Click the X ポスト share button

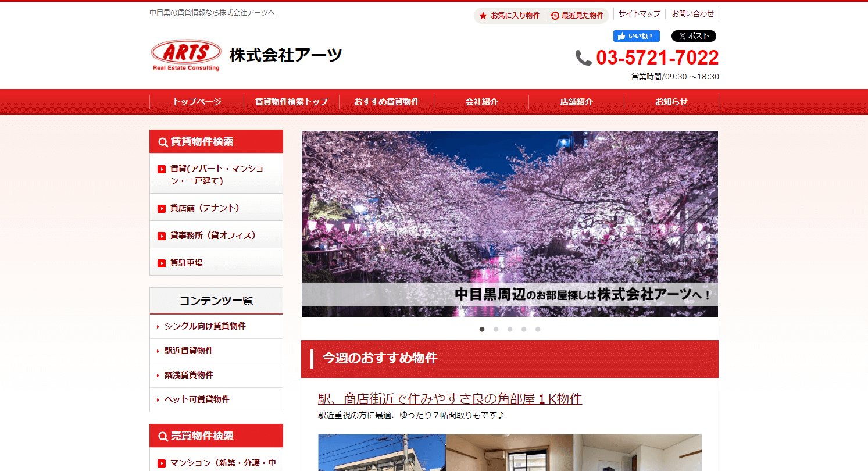[693, 35]
